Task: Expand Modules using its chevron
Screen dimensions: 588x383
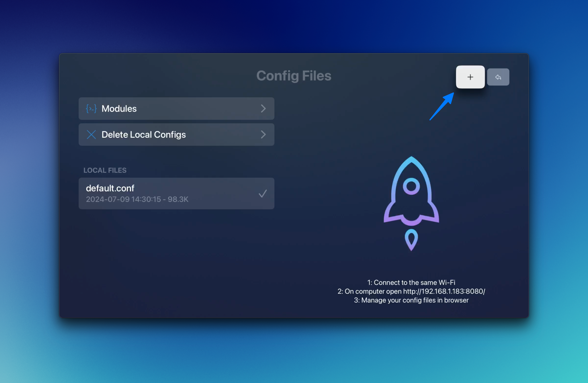Action: (263, 109)
